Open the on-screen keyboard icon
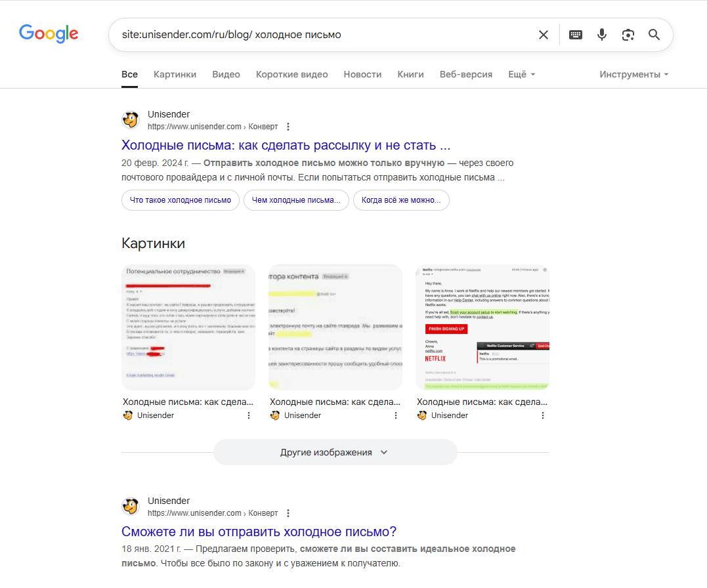Screen dimensions: 707x588 pos(575,35)
